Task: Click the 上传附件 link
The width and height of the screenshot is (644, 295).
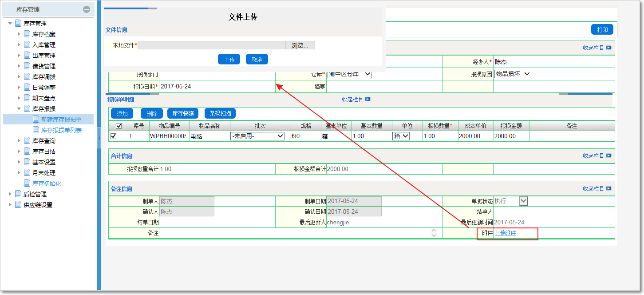Action: (506, 233)
